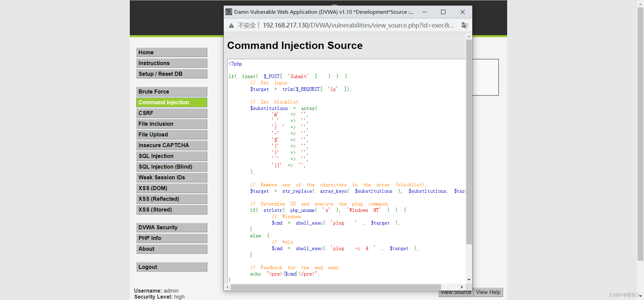Open the XSS (DOM) page
644x300 pixels.
172,188
